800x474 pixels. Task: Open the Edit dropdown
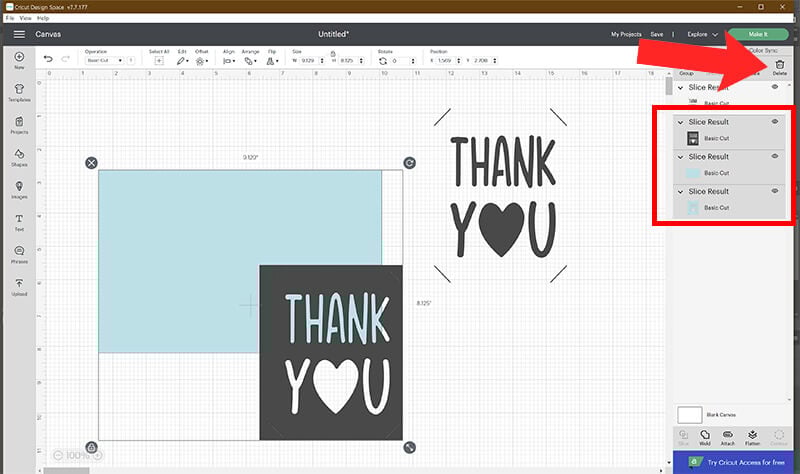(x=182, y=61)
